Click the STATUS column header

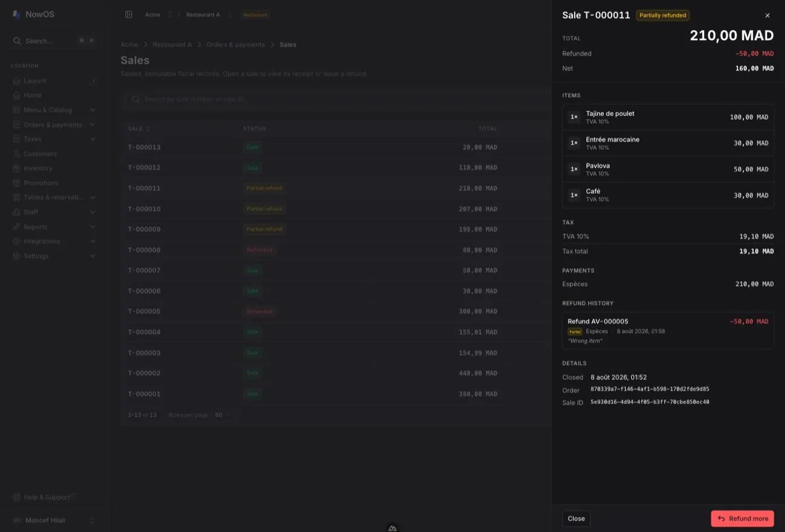(x=254, y=129)
